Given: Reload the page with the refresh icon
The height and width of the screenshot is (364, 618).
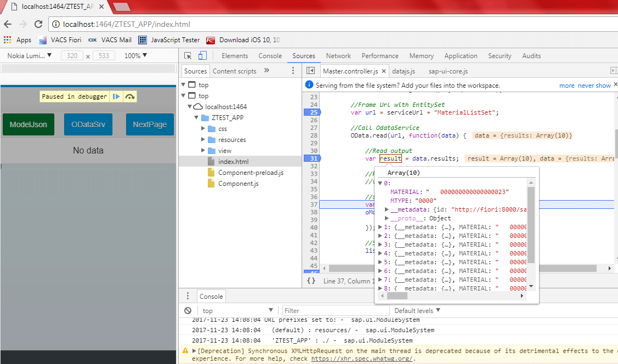Looking at the screenshot, I should point(38,24).
